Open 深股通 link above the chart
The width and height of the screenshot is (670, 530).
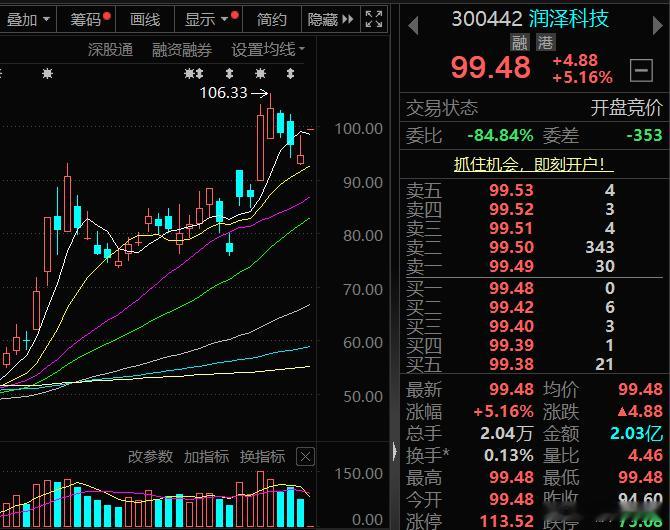pos(110,50)
